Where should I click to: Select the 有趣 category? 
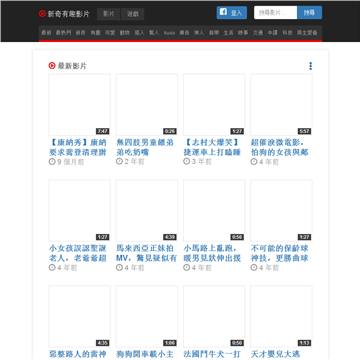pyautogui.click(x=95, y=33)
